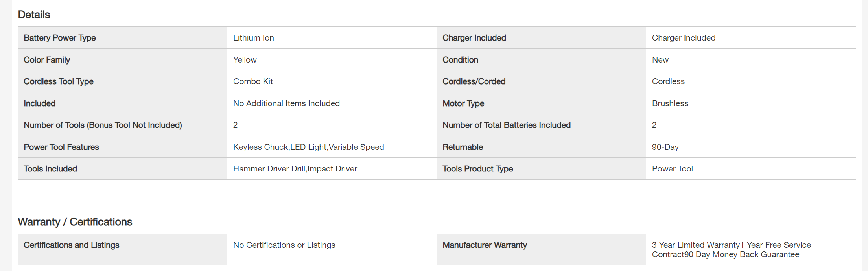Select the No Additional Items Included text

286,103
